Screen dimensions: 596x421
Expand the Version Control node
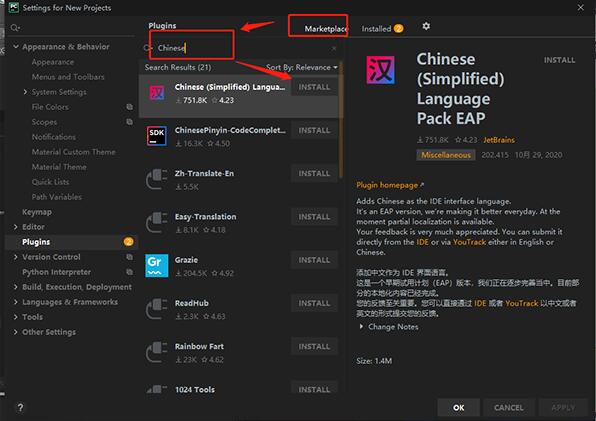click(x=16, y=257)
